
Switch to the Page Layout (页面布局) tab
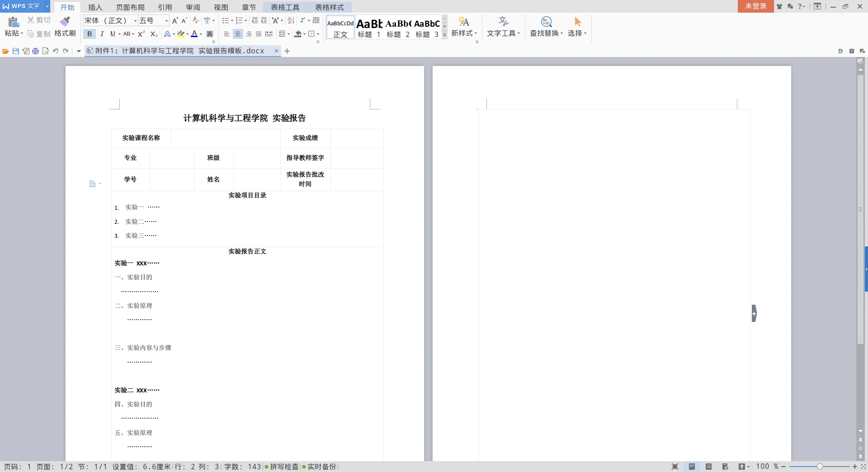click(130, 7)
